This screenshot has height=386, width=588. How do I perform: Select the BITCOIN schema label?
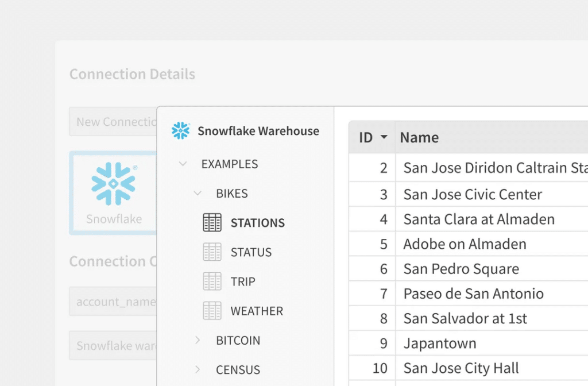pos(238,340)
